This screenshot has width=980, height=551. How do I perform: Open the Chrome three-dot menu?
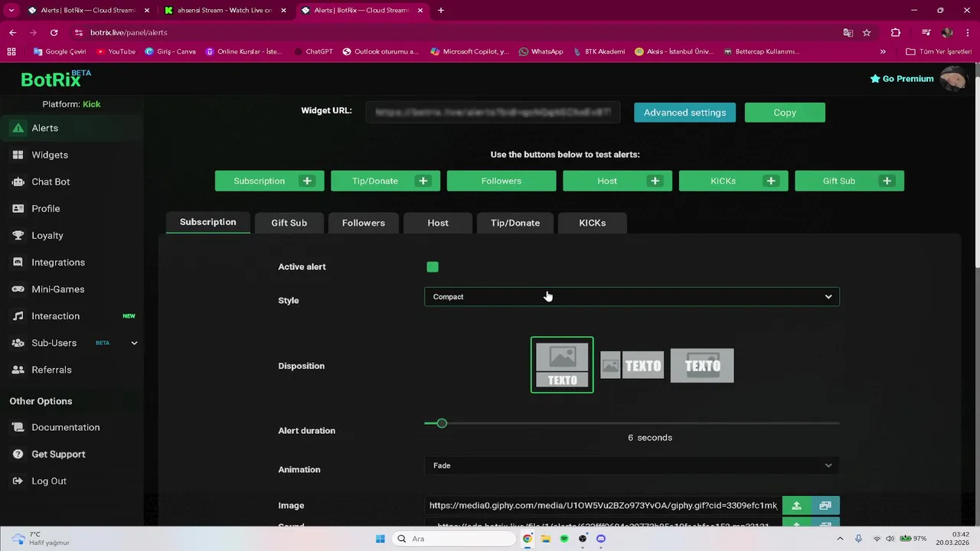tap(967, 32)
